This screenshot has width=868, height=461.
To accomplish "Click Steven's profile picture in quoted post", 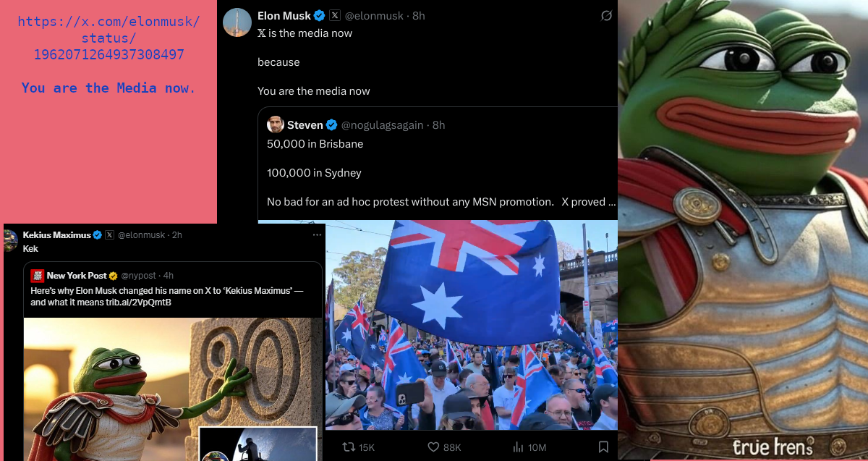I will point(275,124).
